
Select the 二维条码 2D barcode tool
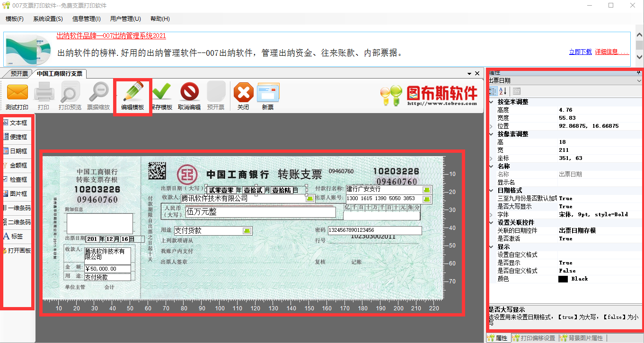(17, 222)
